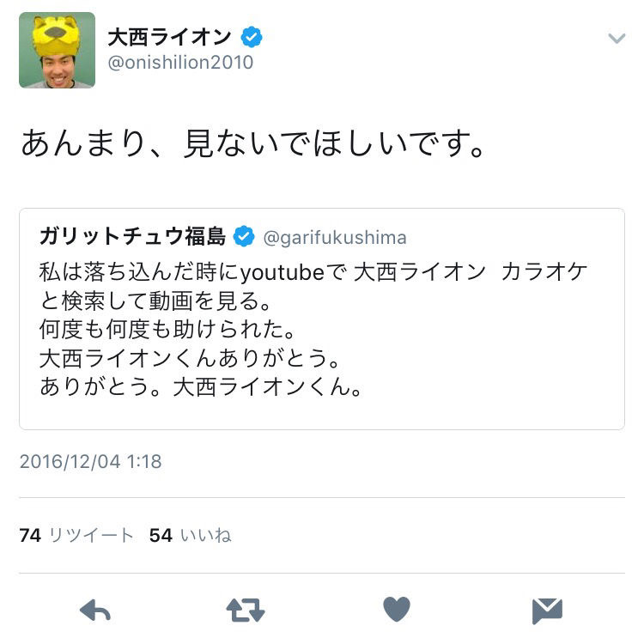Click the quoted line 何度も何度も助けられた。
Image resolution: width=644 pixels, height=644 pixels.
[x=167, y=330]
